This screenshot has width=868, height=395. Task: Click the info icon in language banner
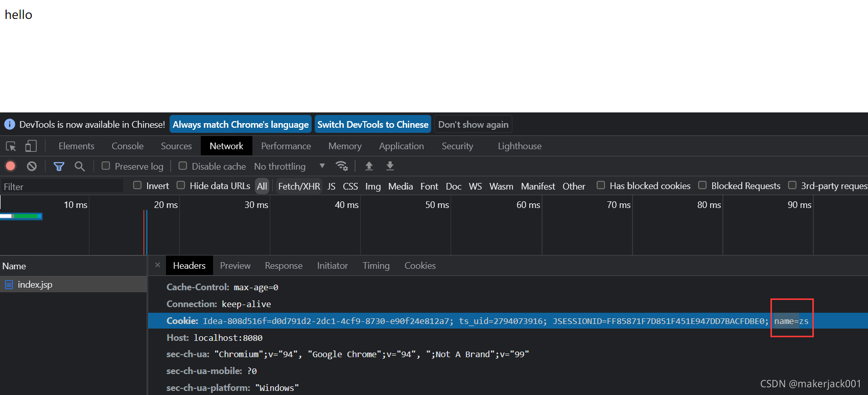10,124
